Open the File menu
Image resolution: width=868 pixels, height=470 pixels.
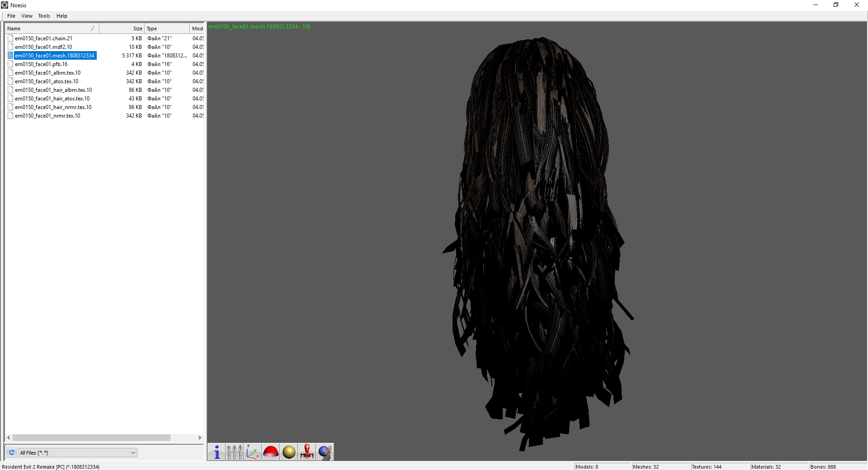click(11, 16)
